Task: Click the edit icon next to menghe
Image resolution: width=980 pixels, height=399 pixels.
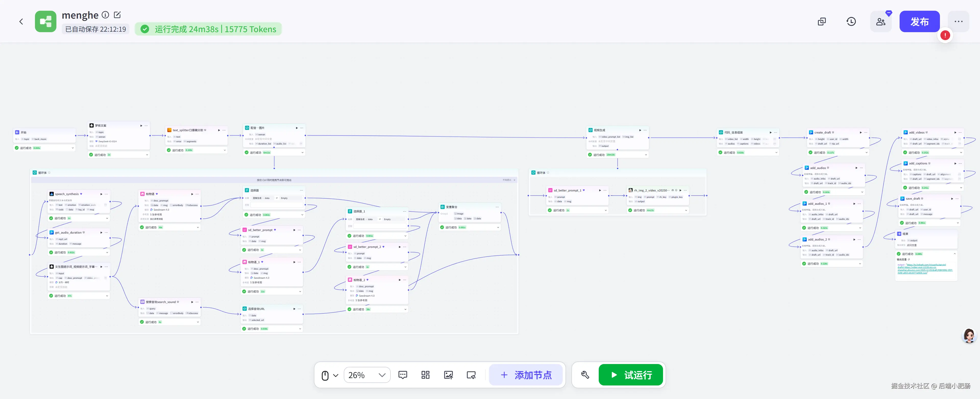Action: tap(117, 15)
